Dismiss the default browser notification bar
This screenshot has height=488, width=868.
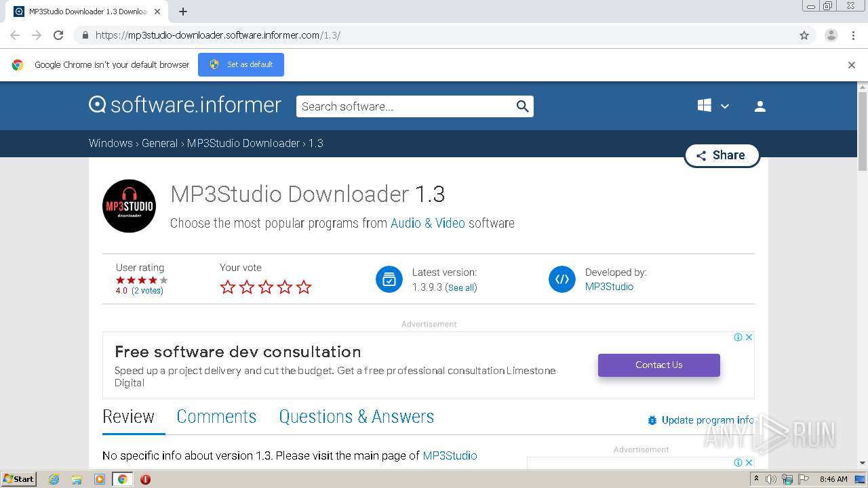tap(852, 65)
